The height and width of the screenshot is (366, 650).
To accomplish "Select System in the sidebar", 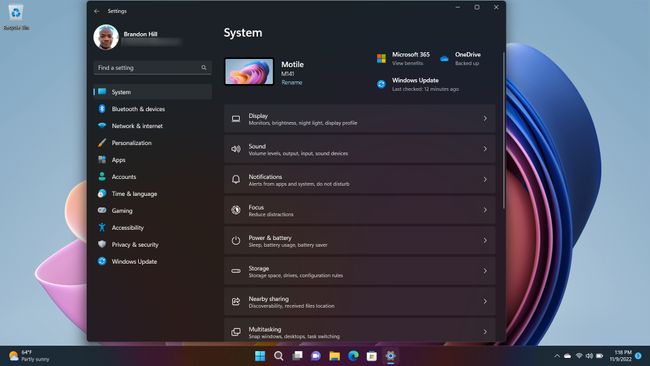I will (x=153, y=92).
